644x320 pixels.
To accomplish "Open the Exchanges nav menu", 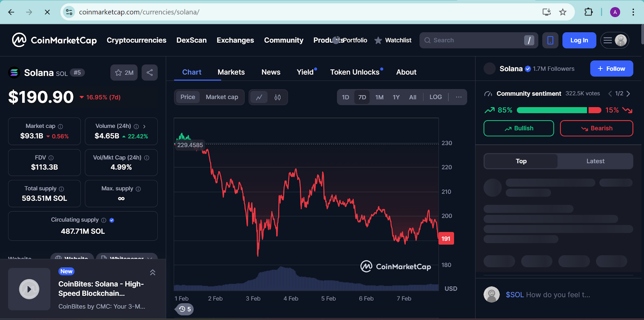I will (x=235, y=40).
